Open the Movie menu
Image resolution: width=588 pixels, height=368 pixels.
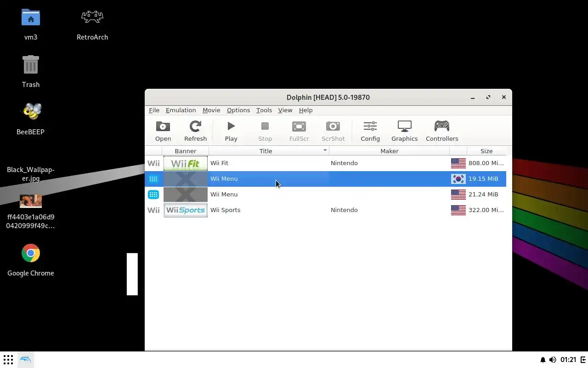point(211,110)
